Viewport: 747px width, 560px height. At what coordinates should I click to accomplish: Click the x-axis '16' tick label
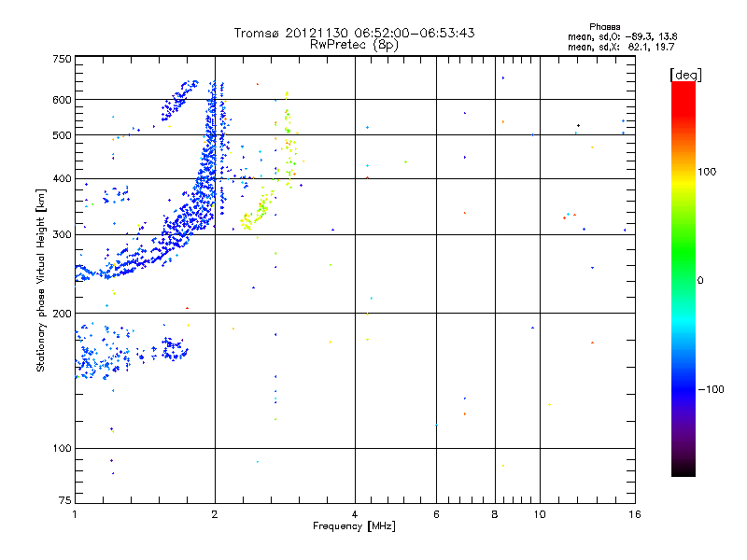click(x=635, y=514)
